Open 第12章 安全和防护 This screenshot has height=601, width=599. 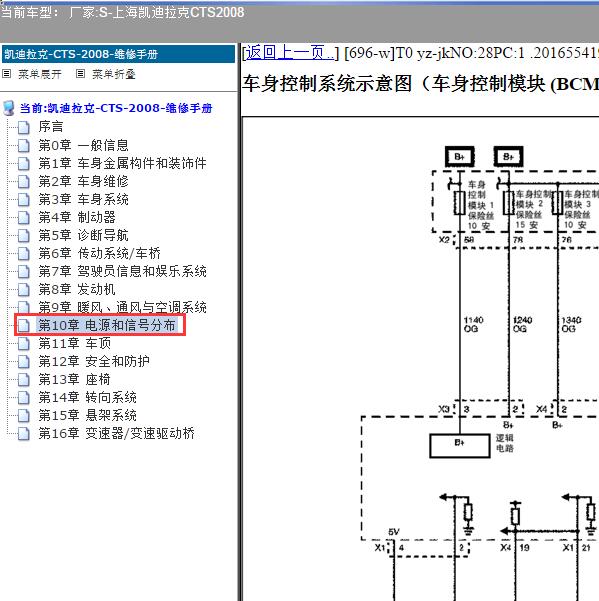[94, 361]
